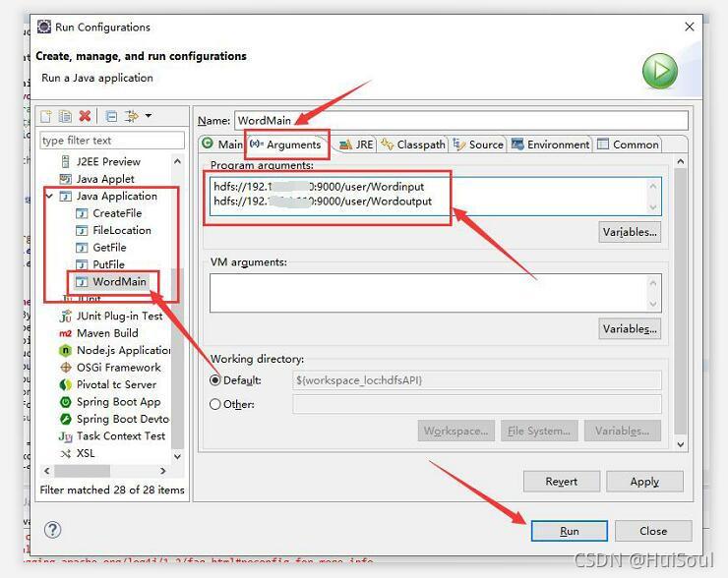The image size is (728, 578).
Task: Click the Filter configurations icon
Action: [132, 116]
